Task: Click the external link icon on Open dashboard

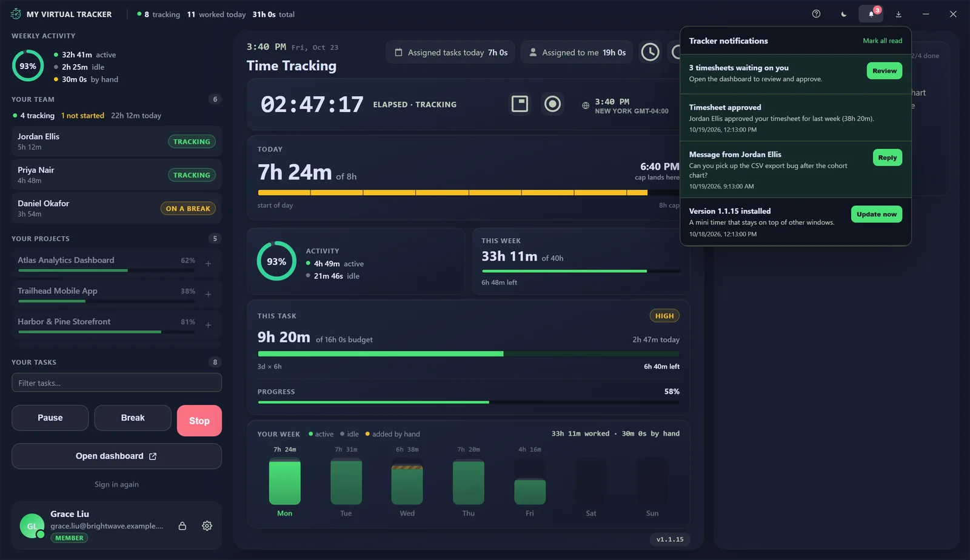Action: click(x=153, y=456)
